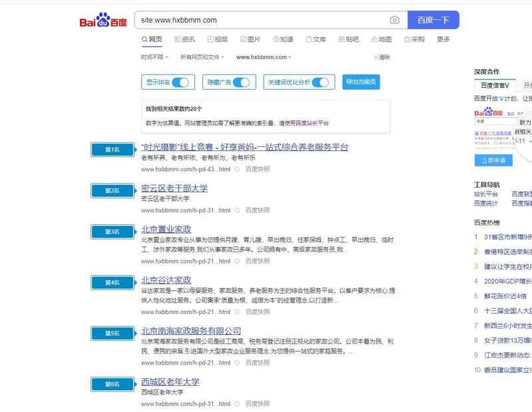Expand the 所有网页和文件 filter
Screen dimensions: 532x412
[x=202, y=57]
